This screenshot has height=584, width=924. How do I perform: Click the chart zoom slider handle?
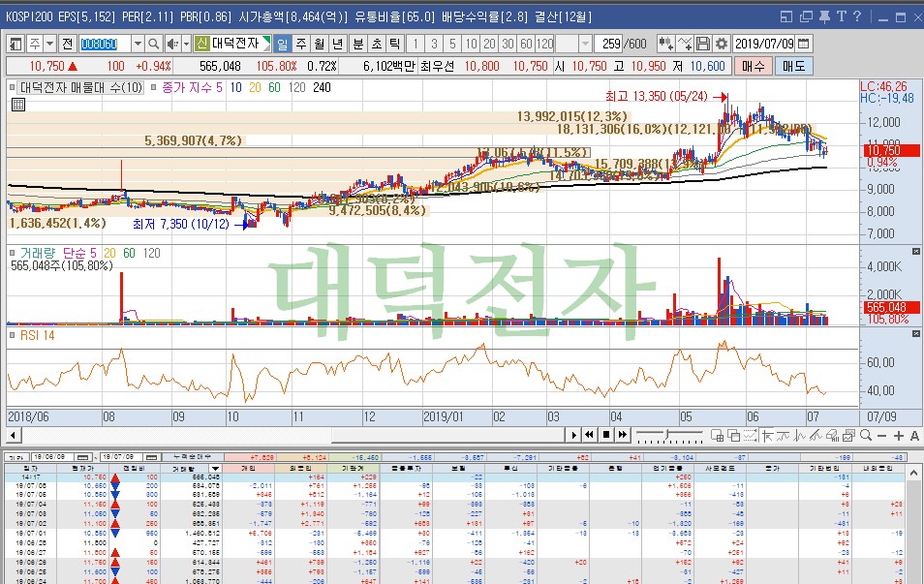pos(667,435)
